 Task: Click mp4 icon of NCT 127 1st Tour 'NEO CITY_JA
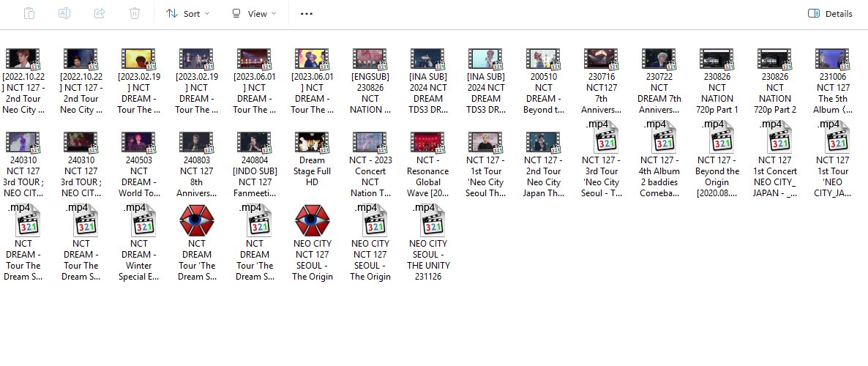(835, 136)
